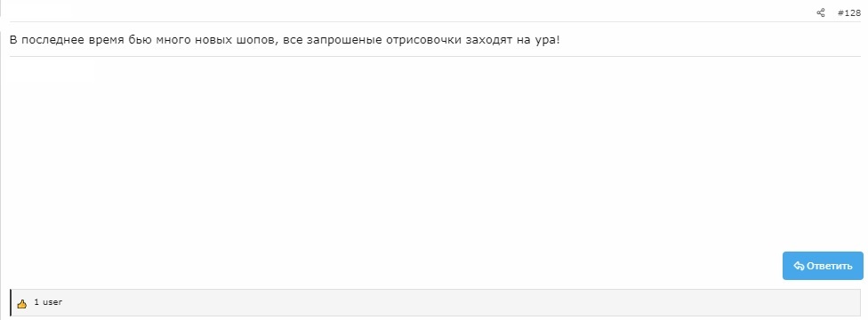This screenshot has width=868, height=320.
Task: Click the word 'user' in likes summary
Action: pyautogui.click(x=52, y=302)
